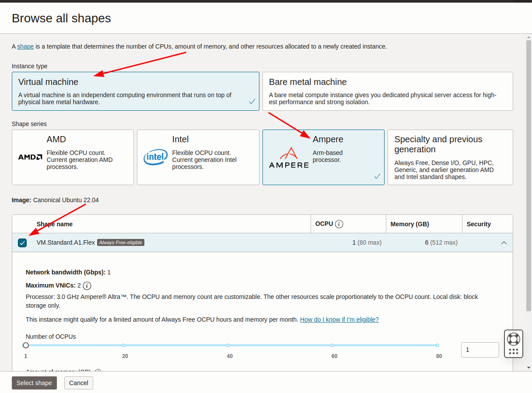Screen dimensions: 532x393
Task: Click the VM.Standard.A1.Flex shape name
Action: click(x=66, y=242)
